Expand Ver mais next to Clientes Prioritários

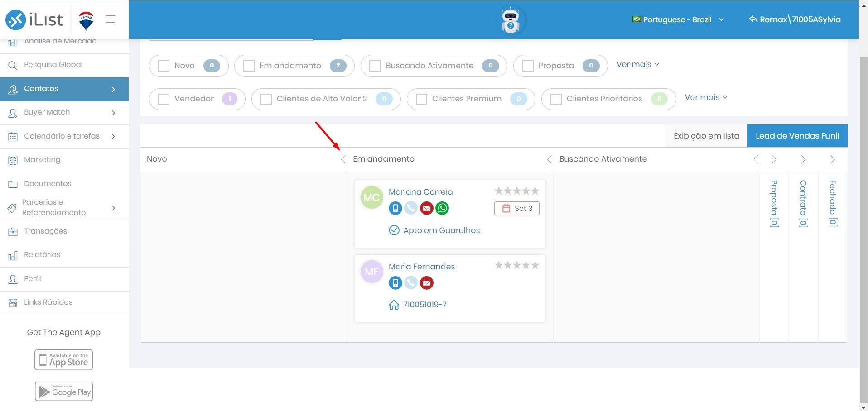(x=706, y=97)
